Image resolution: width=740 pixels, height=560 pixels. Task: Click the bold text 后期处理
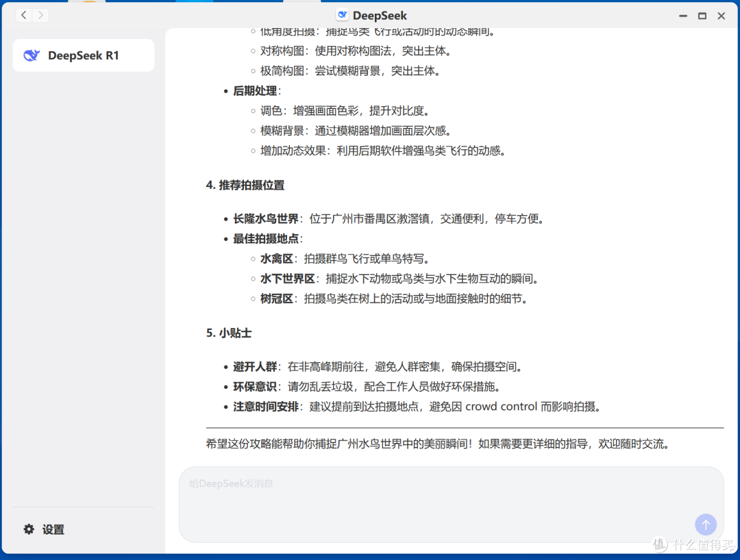pos(255,91)
